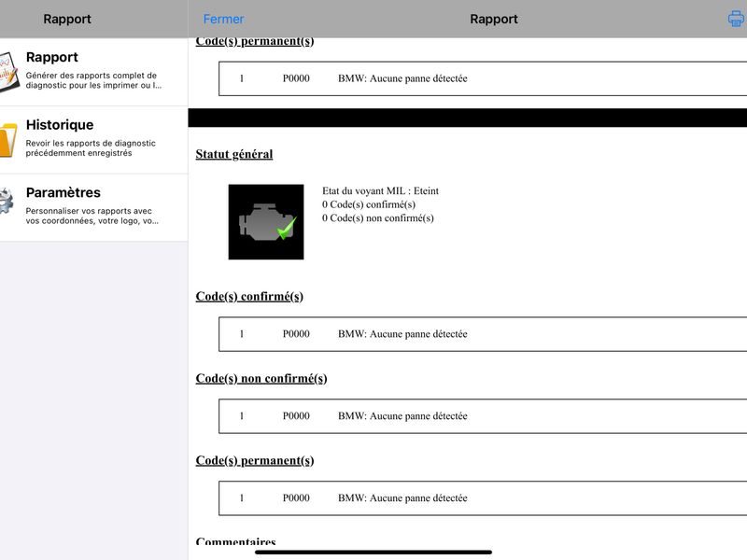Open the Paramètres gear icon

pyautogui.click(x=7, y=201)
